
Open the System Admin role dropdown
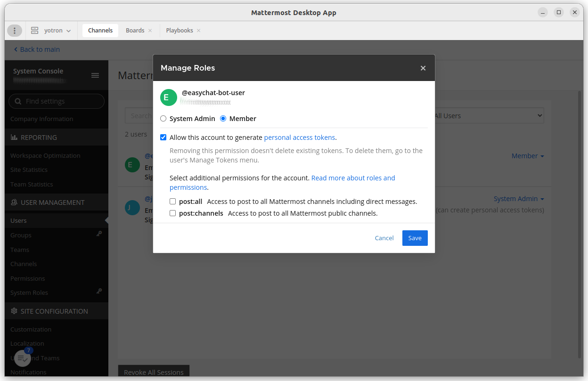click(x=519, y=199)
